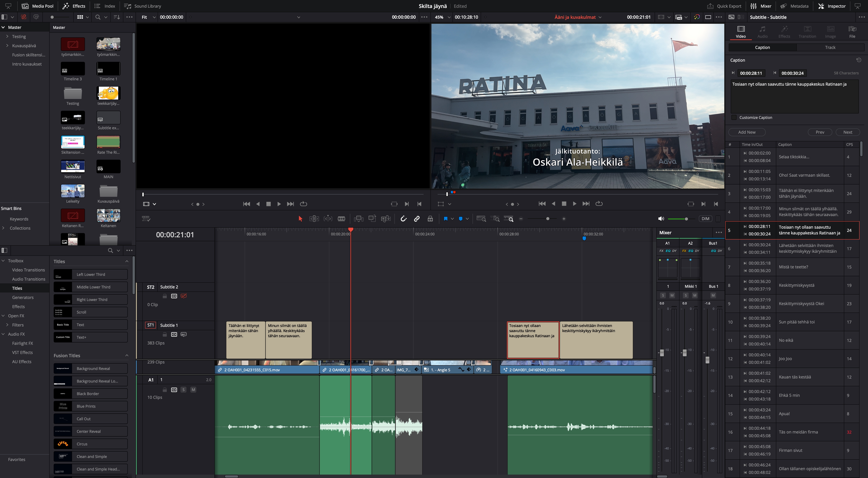
Task: Toggle the Position Lock icon
Action: point(430,219)
